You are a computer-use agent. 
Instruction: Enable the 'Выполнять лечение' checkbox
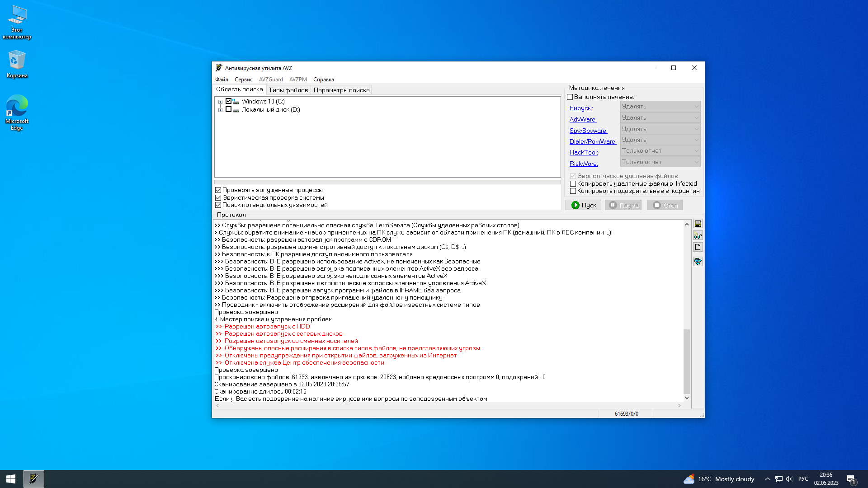(570, 97)
